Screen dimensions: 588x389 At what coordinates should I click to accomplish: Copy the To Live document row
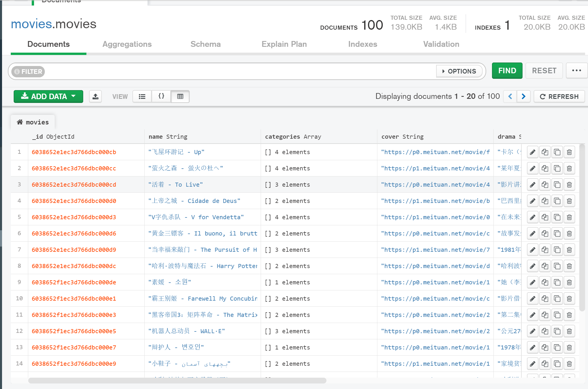[545, 185]
